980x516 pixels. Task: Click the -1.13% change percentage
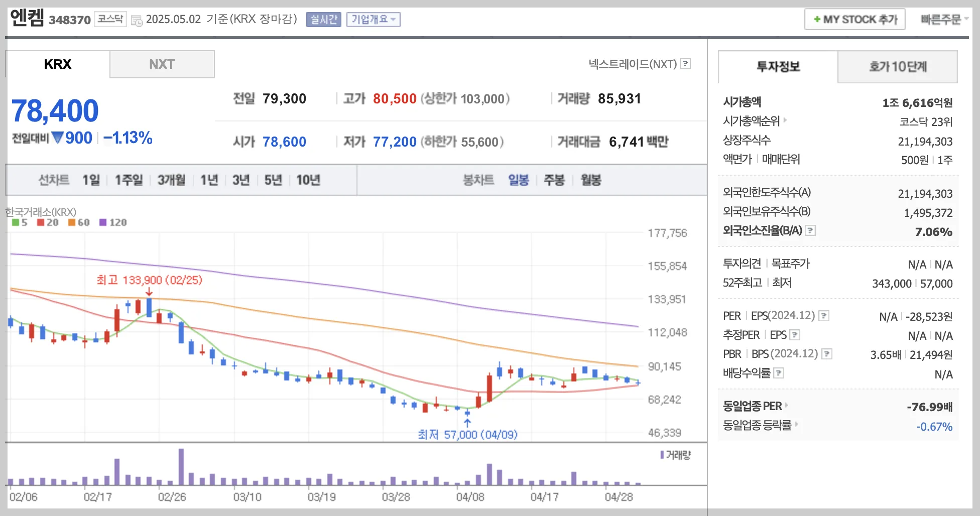[x=128, y=138]
